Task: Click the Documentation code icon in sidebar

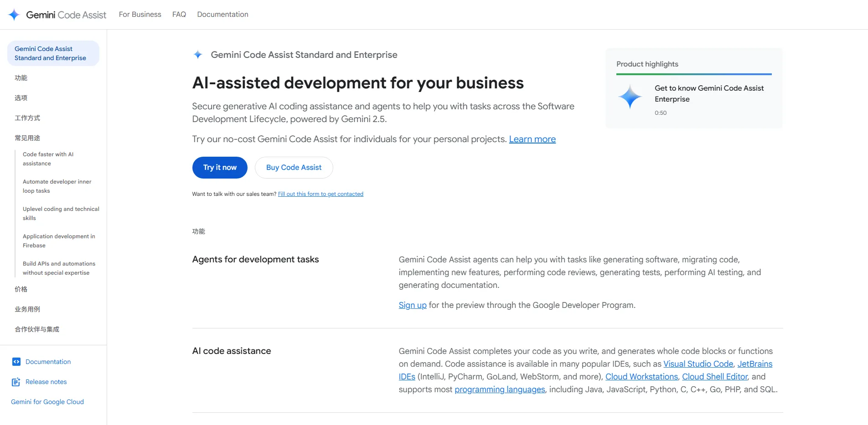Action: pos(16,362)
